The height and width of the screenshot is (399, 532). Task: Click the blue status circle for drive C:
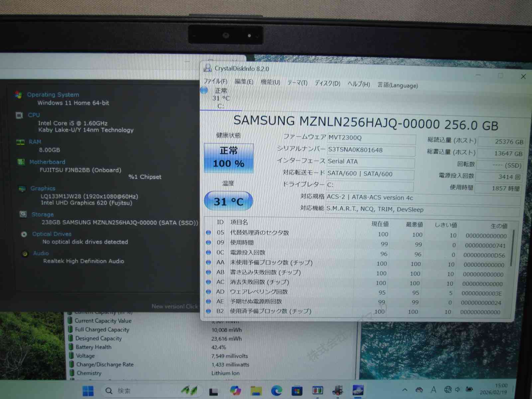pos(204,90)
